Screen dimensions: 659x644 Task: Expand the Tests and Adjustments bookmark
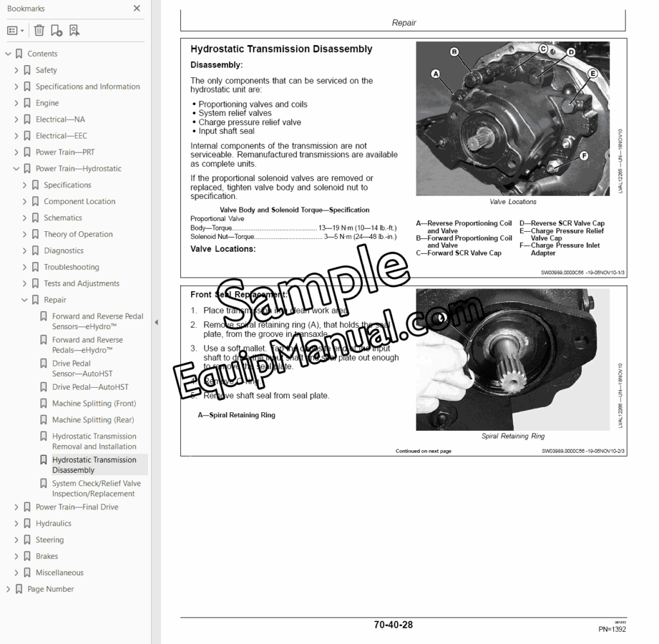[x=24, y=283]
